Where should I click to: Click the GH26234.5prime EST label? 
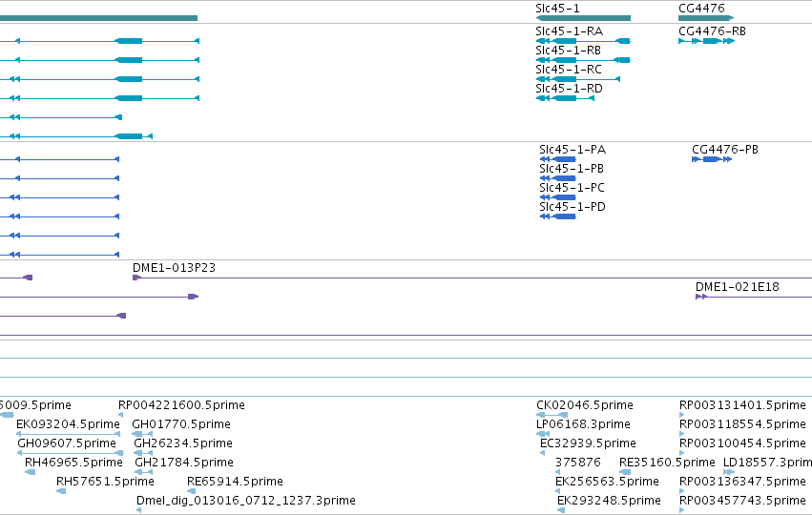click(x=183, y=443)
